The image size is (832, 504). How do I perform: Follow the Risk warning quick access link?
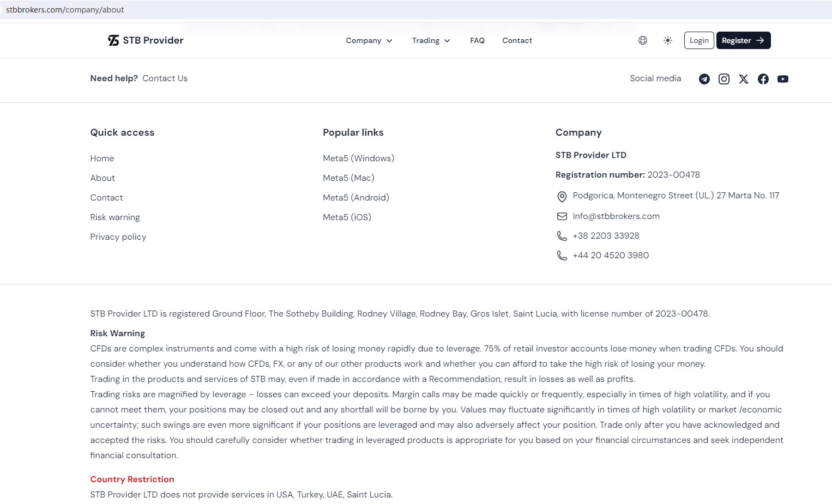115,217
